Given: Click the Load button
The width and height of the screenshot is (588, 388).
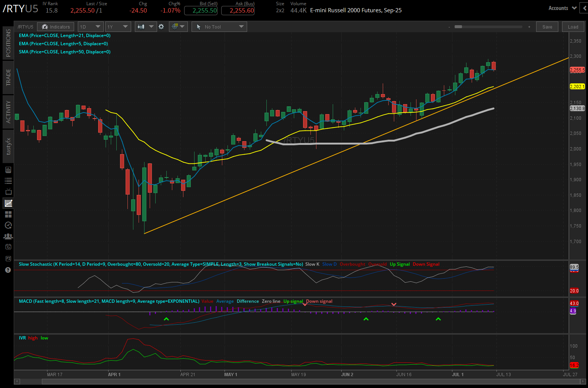Looking at the screenshot, I should tap(573, 27).
